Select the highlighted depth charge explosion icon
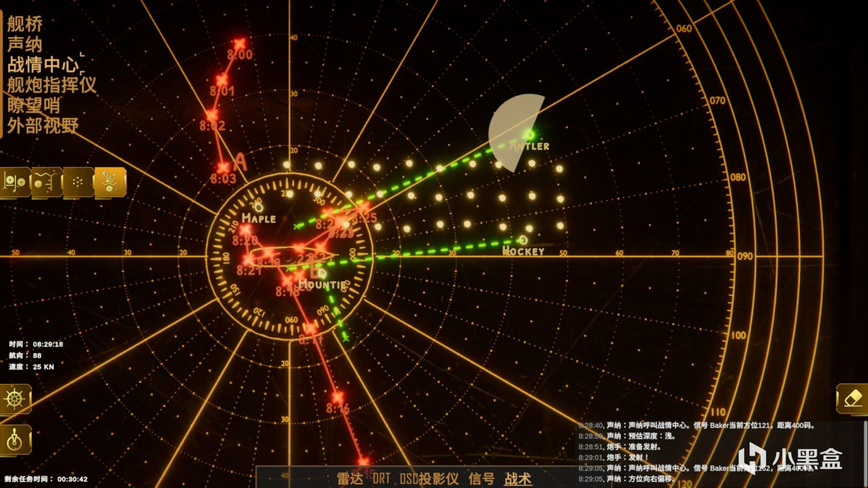The height and width of the screenshot is (488, 868). click(110, 182)
